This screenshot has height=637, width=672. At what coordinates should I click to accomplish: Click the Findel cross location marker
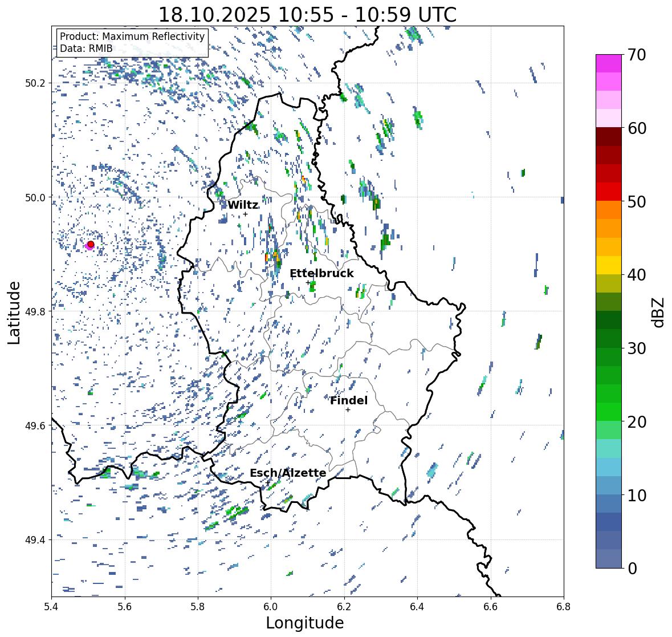(348, 410)
